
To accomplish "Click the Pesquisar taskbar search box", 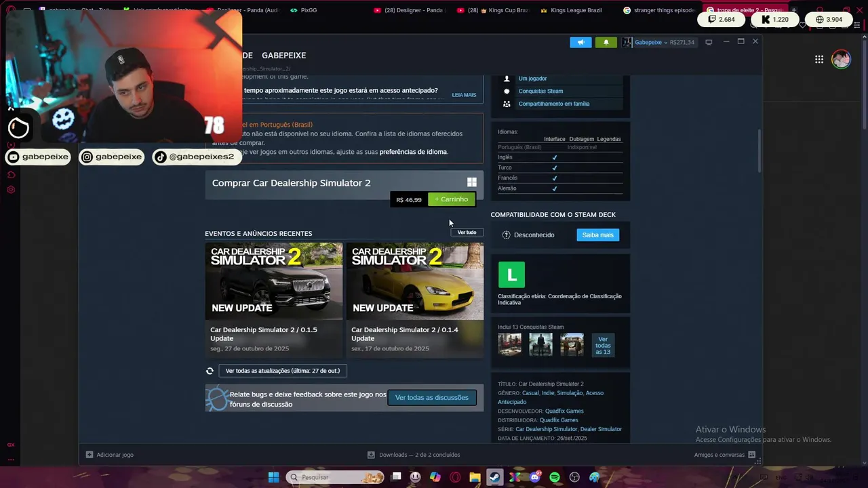I will pos(335,477).
